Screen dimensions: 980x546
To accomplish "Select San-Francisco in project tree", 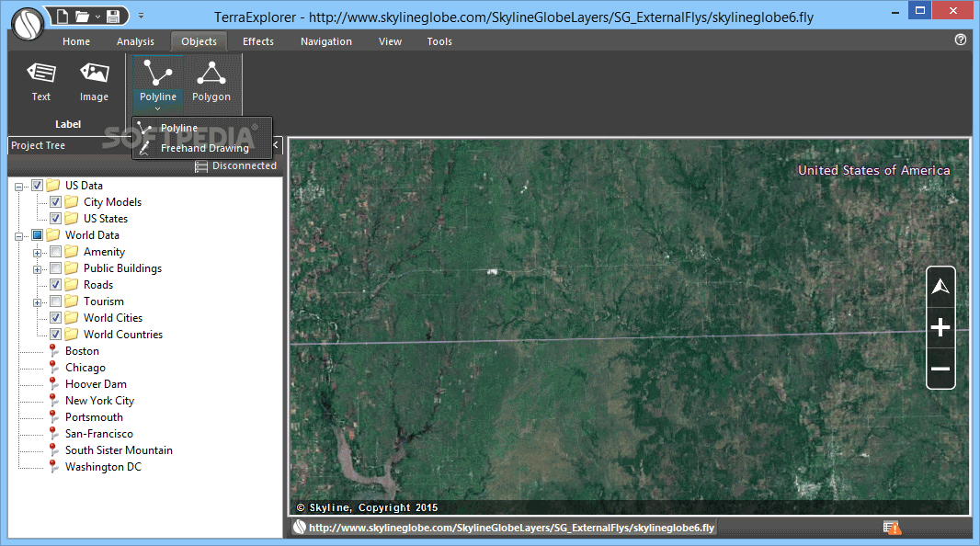I will point(98,434).
